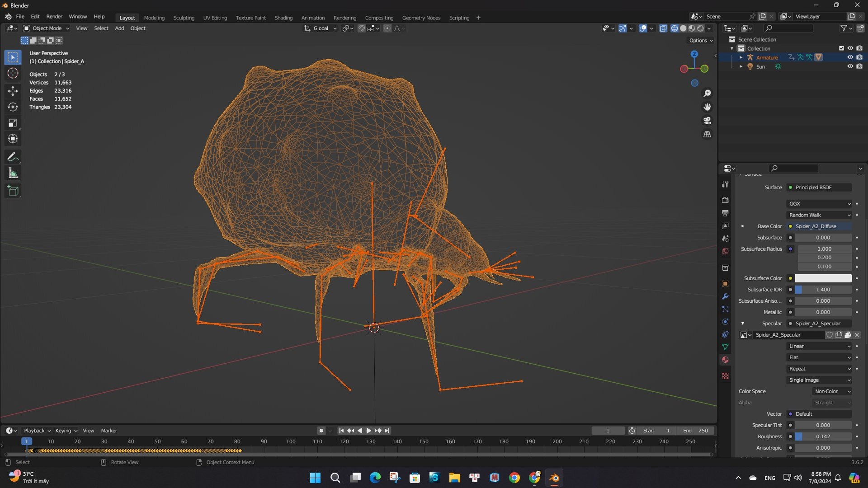Open the Scene properties tab
This screenshot has height=488, width=868.
click(x=725, y=238)
